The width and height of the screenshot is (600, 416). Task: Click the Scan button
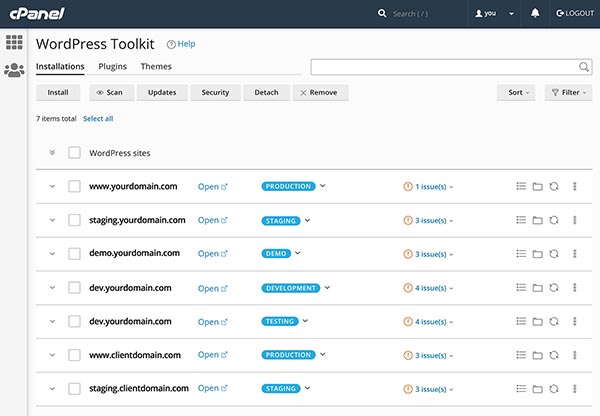click(x=112, y=93)
